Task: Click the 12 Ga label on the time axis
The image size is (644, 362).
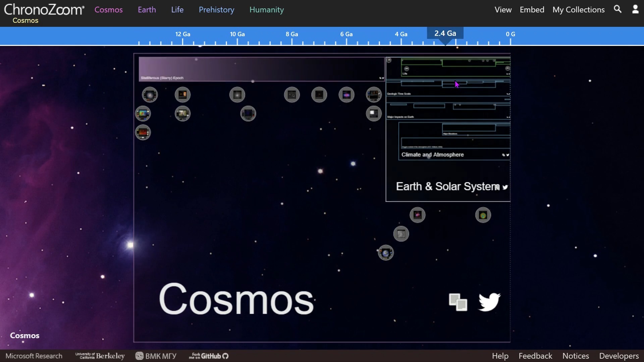Action: (x=183, y=34)
